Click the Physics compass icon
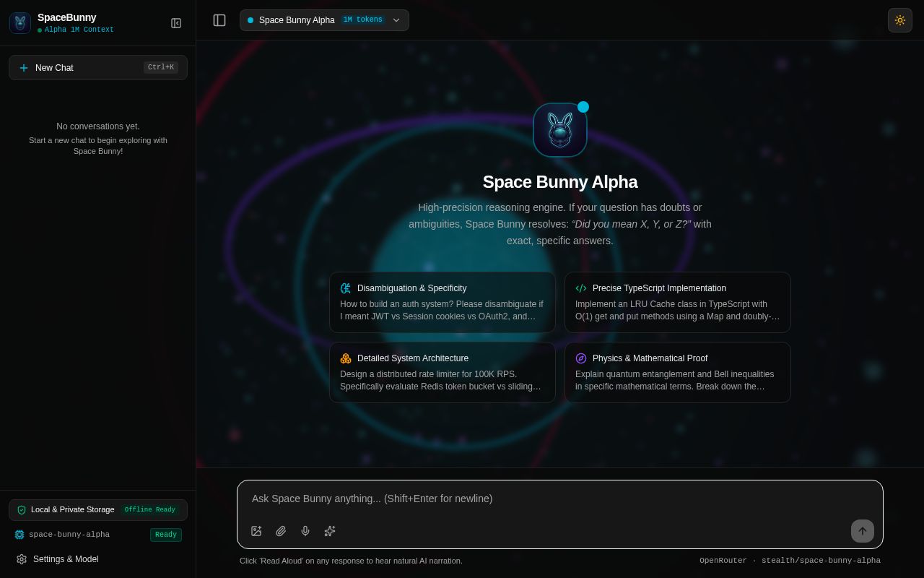924x578 pixels. tap(581, 358)
